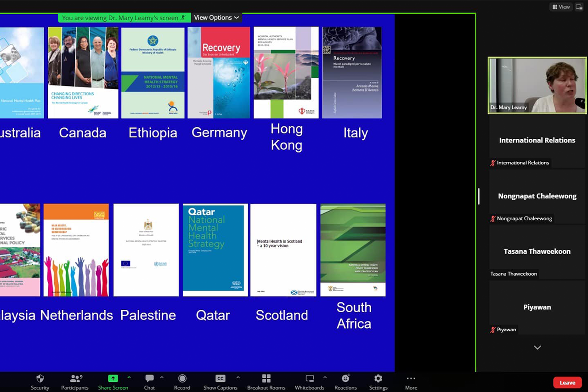Open the Reactions smiley icon
The image size is (588, 392).
345,378
